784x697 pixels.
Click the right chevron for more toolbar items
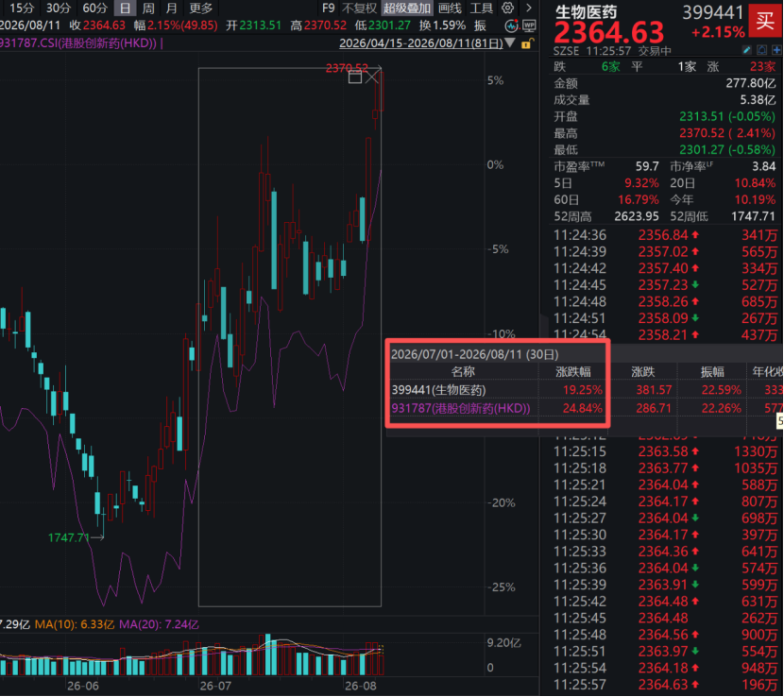point(529,8)
